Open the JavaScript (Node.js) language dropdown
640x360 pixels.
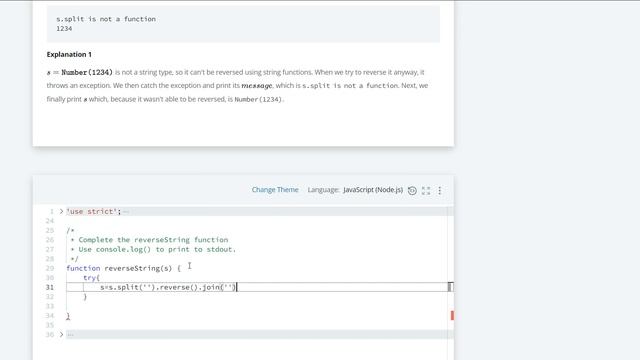pos(373,190)
